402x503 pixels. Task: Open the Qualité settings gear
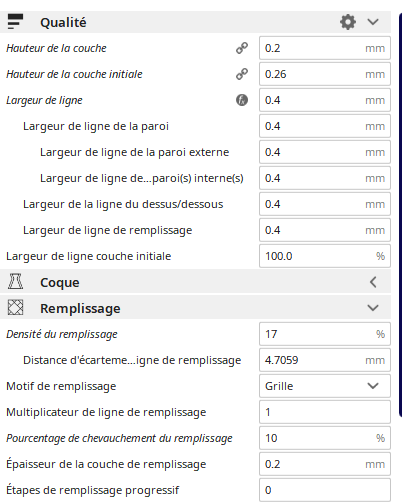(348, 22)
